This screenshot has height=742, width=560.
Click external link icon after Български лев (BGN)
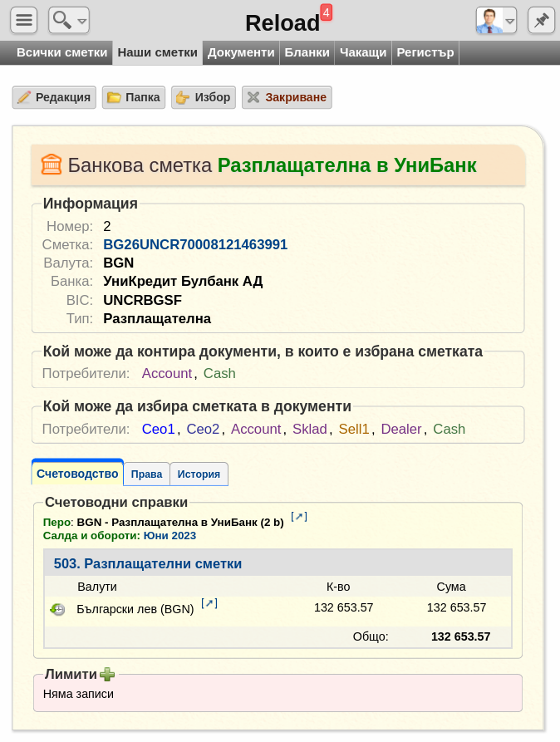209,603
